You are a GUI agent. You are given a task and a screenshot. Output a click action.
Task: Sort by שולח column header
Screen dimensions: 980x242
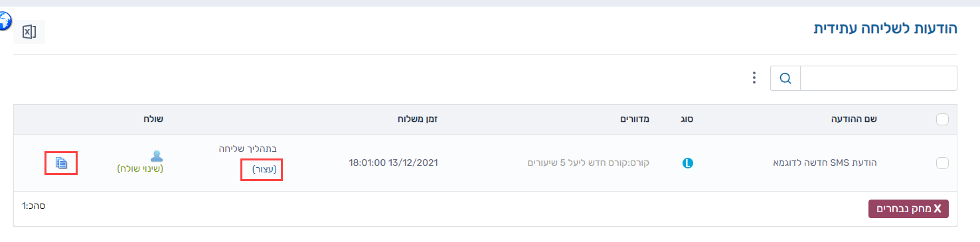click(153, 119)
